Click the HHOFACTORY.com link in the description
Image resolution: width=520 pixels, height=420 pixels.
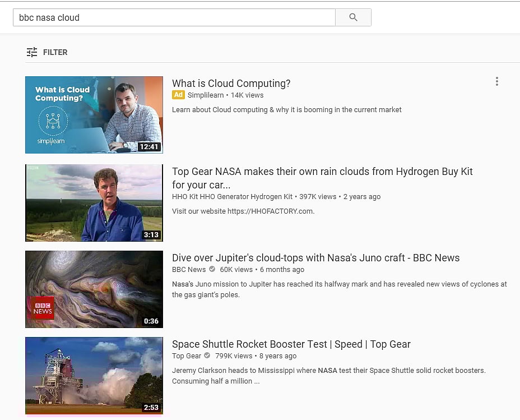(272, 211)
